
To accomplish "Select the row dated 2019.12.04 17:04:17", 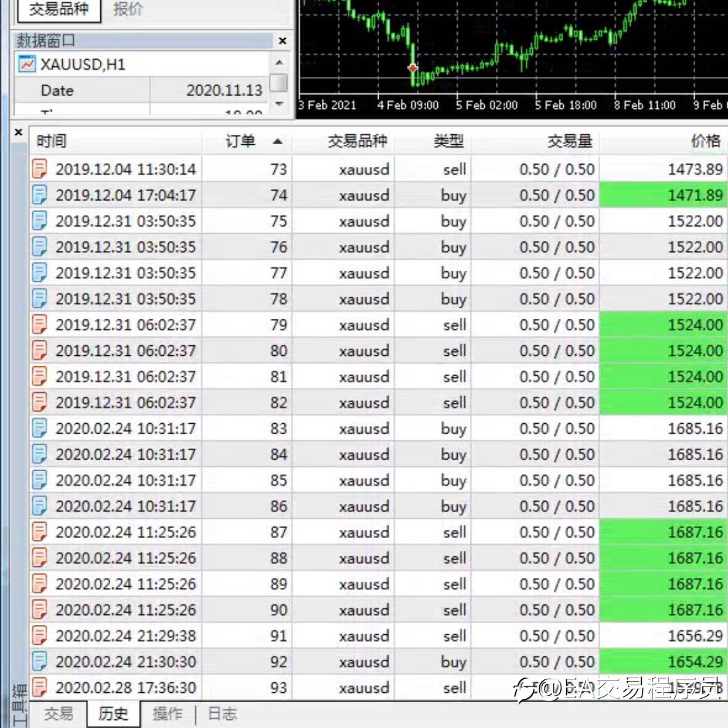I will coord(379,195).
